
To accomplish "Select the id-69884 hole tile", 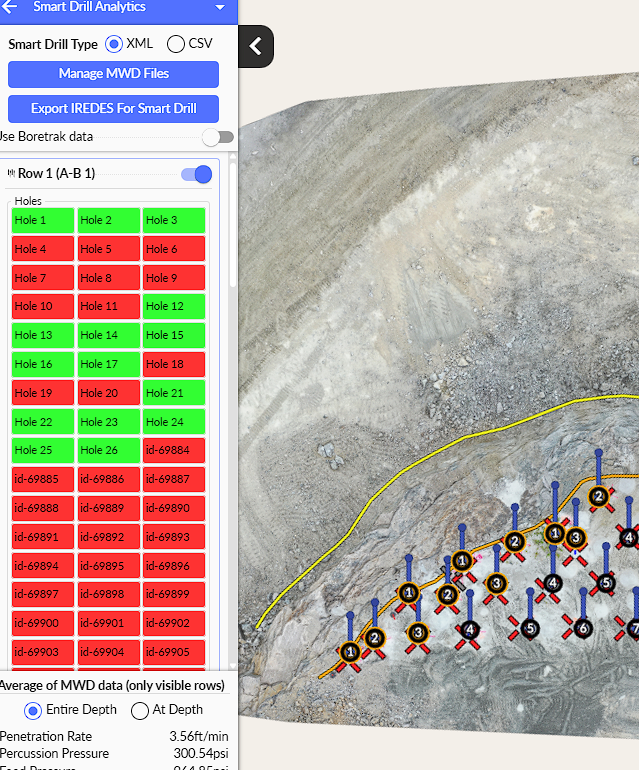I will [x=174, y=450].
